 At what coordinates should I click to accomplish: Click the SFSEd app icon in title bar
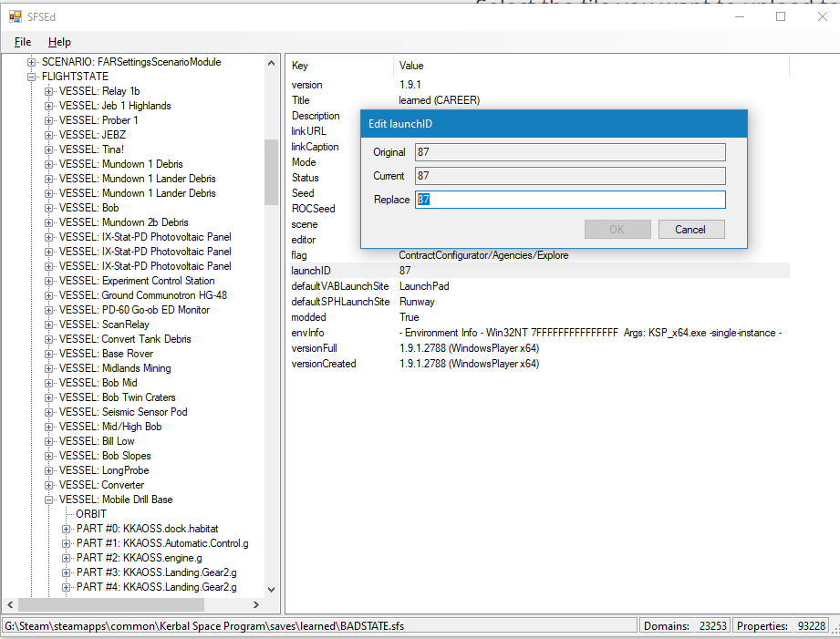(x=15, y=16)
